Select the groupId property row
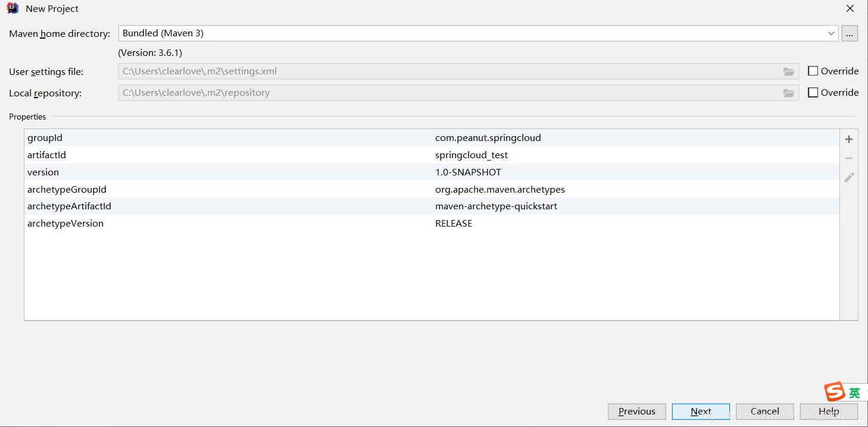Screen dimensions: 868x427 pyautogui.click(x=432, y=138)
